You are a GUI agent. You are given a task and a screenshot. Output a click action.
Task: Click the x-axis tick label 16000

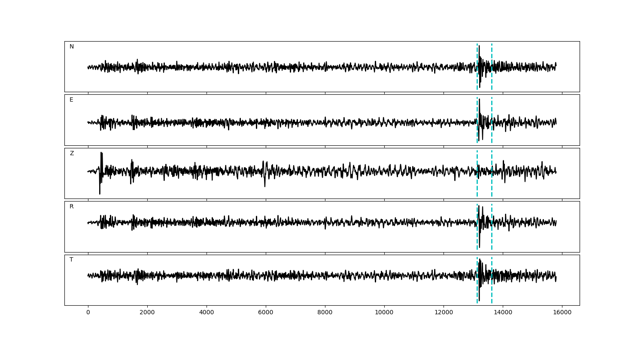point(562,313)
